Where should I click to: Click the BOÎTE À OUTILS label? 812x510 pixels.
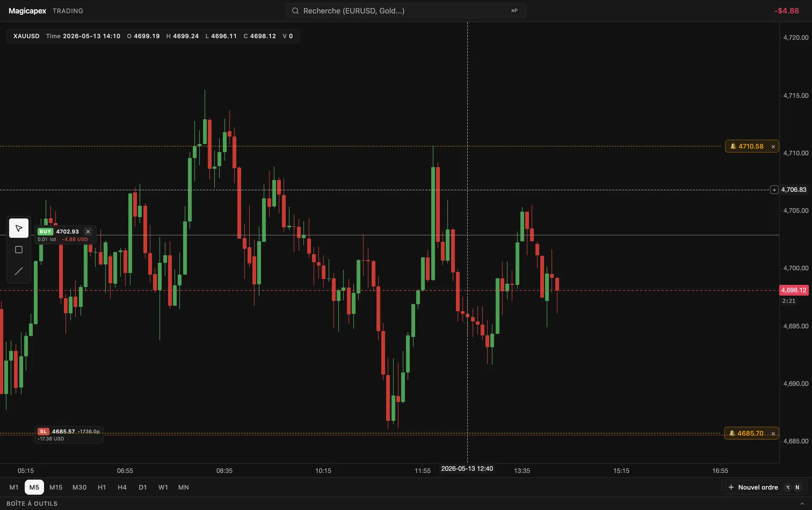tap(32, 503)
